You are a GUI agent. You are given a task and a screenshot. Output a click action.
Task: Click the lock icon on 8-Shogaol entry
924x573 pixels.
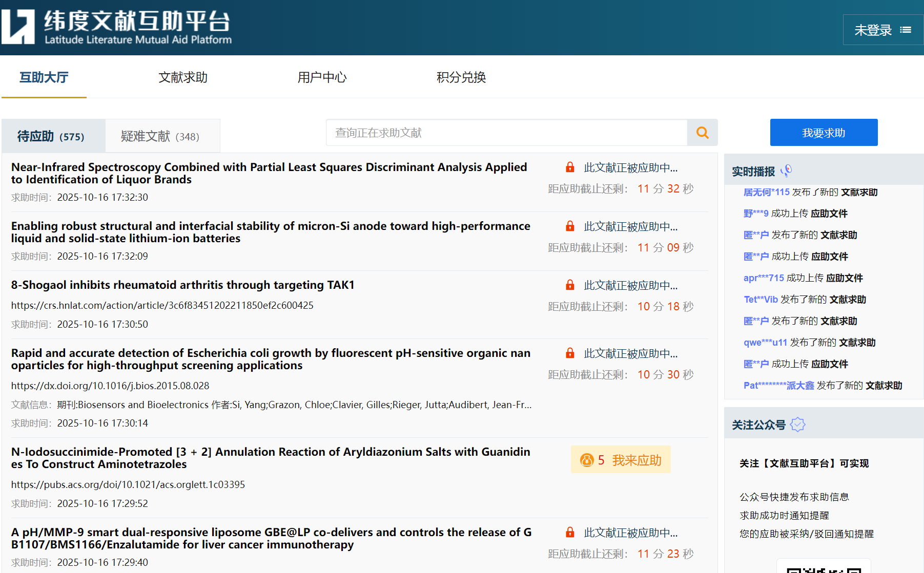point(570,285)
